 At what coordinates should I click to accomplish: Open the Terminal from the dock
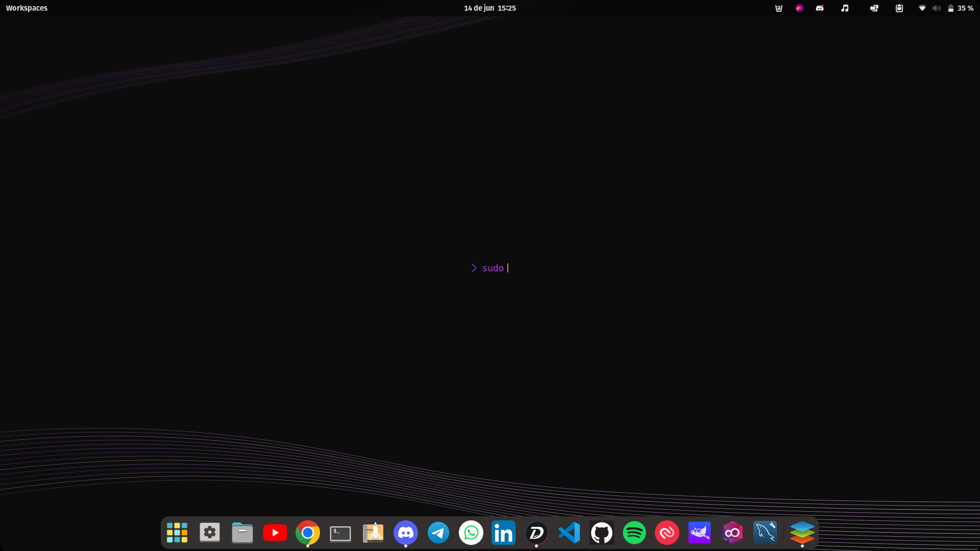[x=340, y=533]
